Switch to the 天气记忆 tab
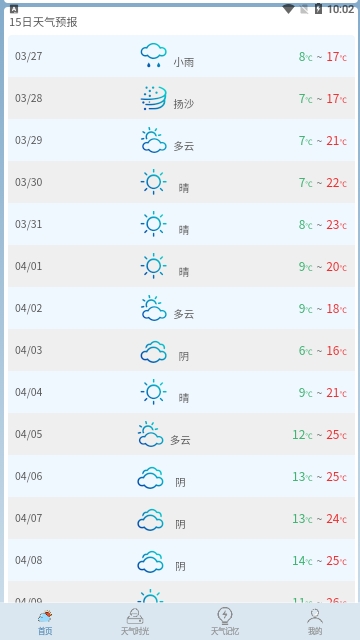 224,622
